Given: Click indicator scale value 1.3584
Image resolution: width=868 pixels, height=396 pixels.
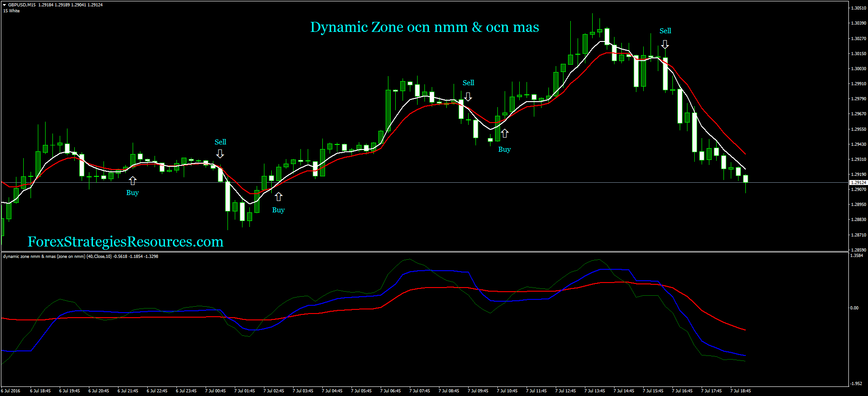Looking at the screenshot, I should pos(857,256).
